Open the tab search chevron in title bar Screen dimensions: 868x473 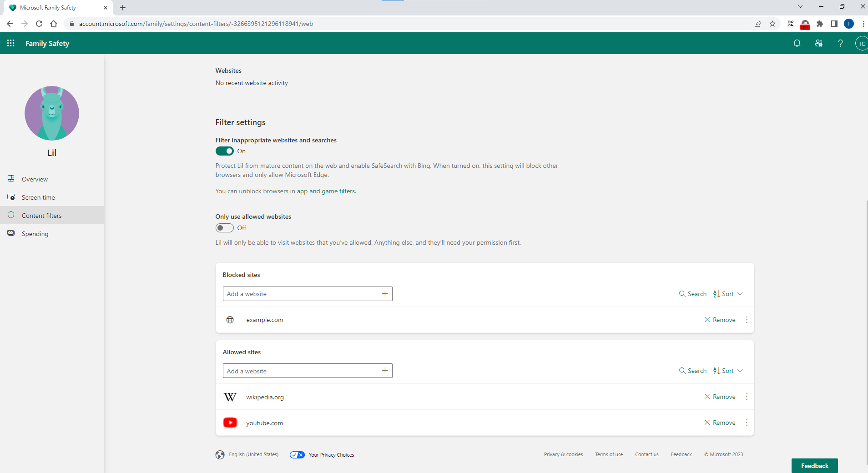800,6
